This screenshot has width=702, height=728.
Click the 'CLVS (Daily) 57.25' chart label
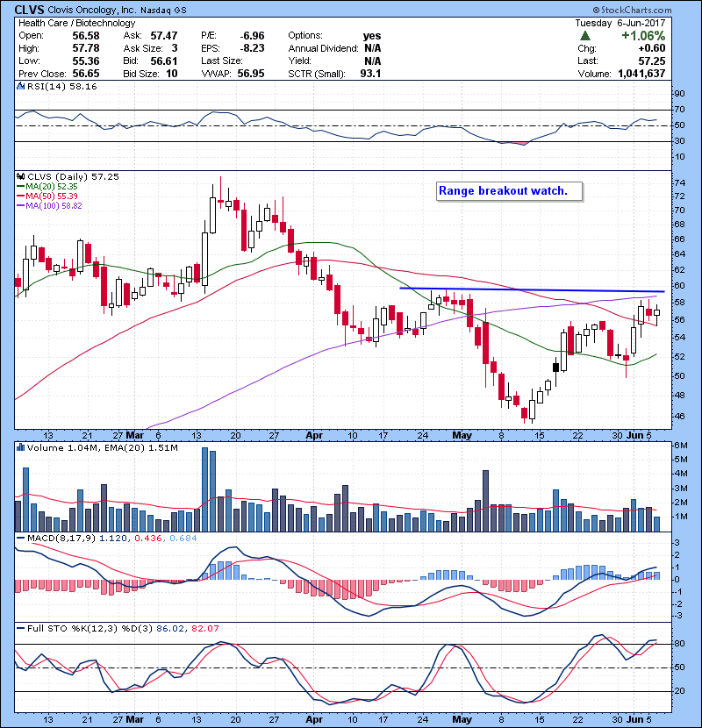[73, 177]
